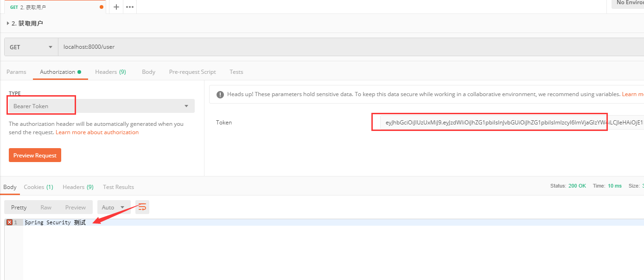Open the Pre-request Script tab
Screen dimensions: 644x280
point(192,72)
